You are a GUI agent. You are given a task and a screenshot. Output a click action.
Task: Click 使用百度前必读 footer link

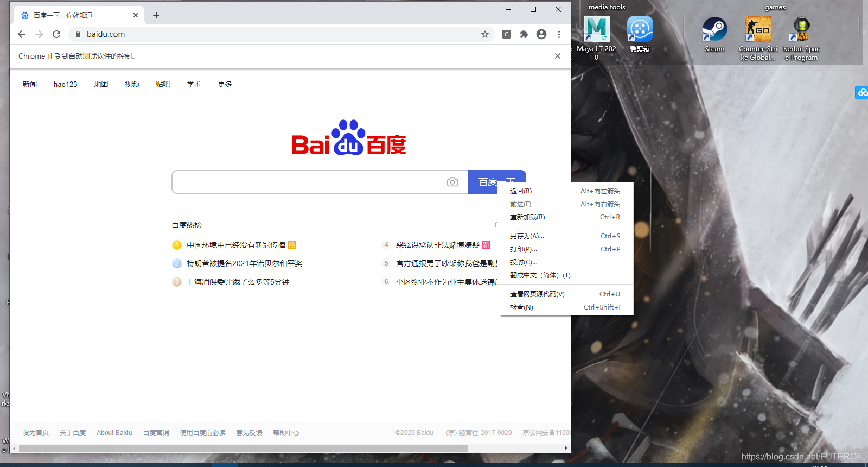(203, 433)
